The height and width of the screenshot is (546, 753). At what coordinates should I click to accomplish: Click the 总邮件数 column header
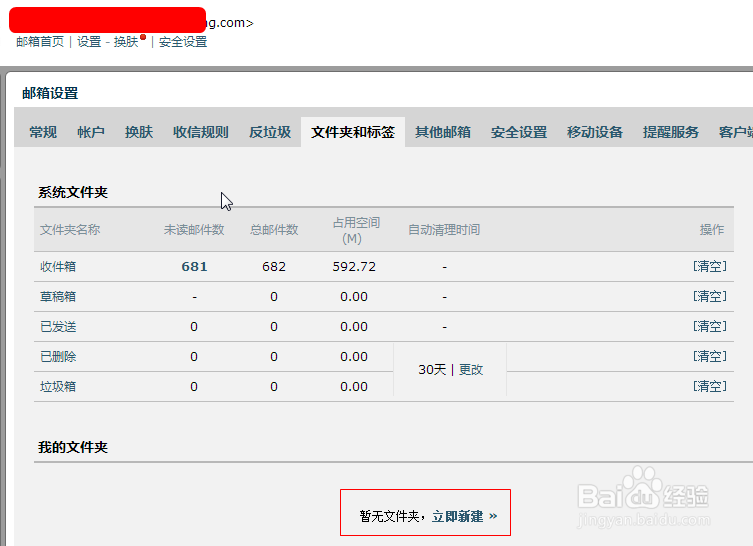click(274, 230)
